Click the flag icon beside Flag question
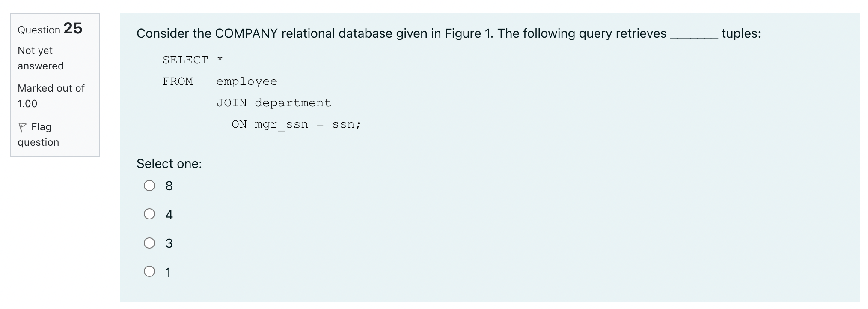Viewport: 868px width, 309px height. coord(23,126)
